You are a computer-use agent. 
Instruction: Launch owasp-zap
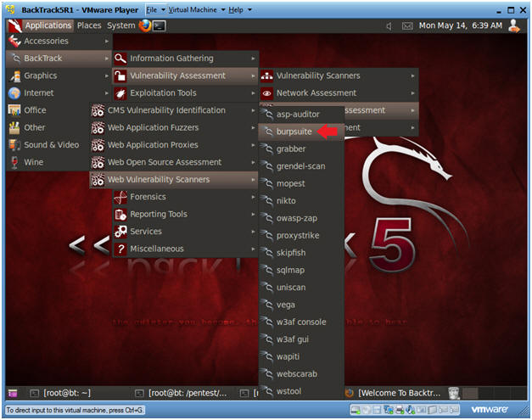click(301, 218)
